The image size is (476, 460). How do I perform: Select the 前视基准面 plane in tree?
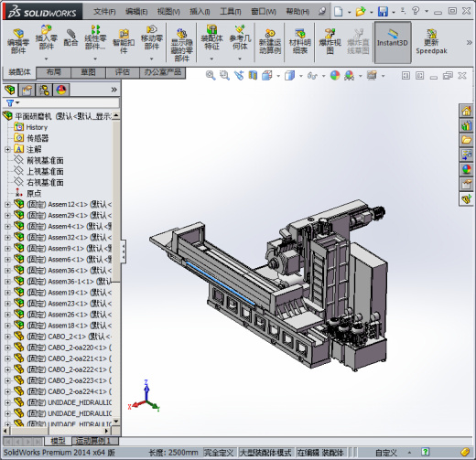pos(45,160)
